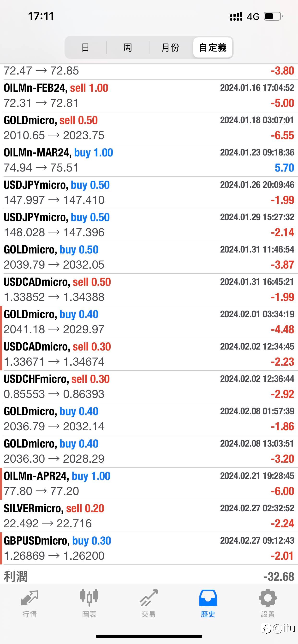Switch to the 周 week period tab

coord(128,47)
